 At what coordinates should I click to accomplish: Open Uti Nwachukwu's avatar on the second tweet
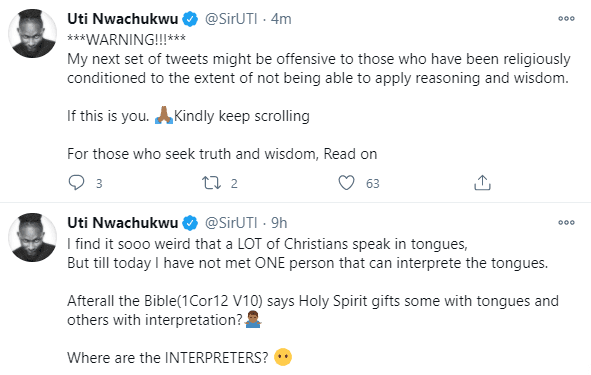(x=33, y=237)
